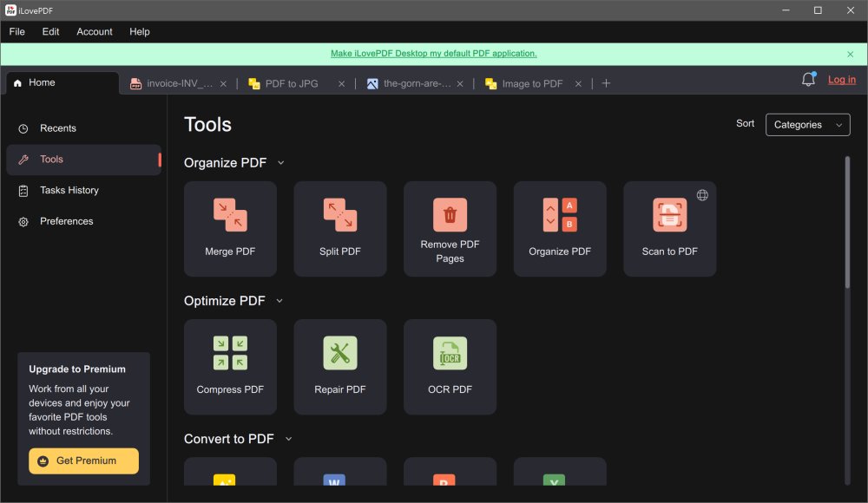The height and width of the screenshot is (503, 868).
Task: Click the Tools wrench icon in sidebar
Action: (23, 160)
